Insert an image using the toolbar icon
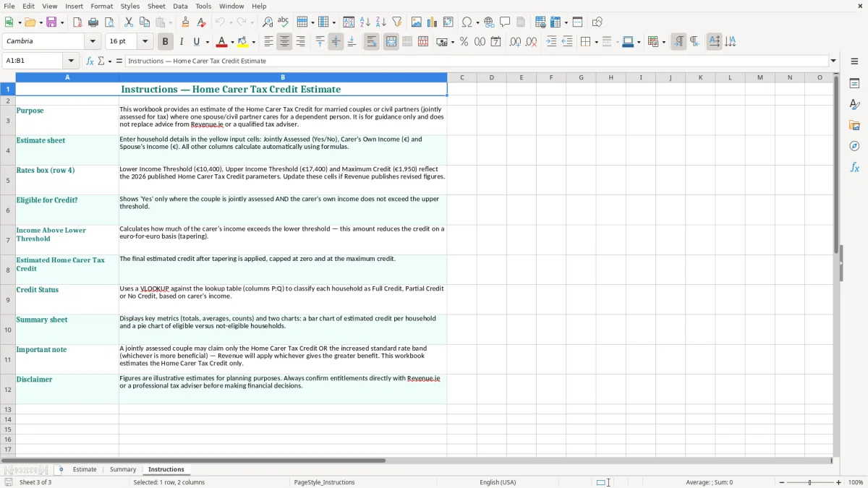Image resolution: width=868 pixels, height=488 pixels. coord(417,22)
